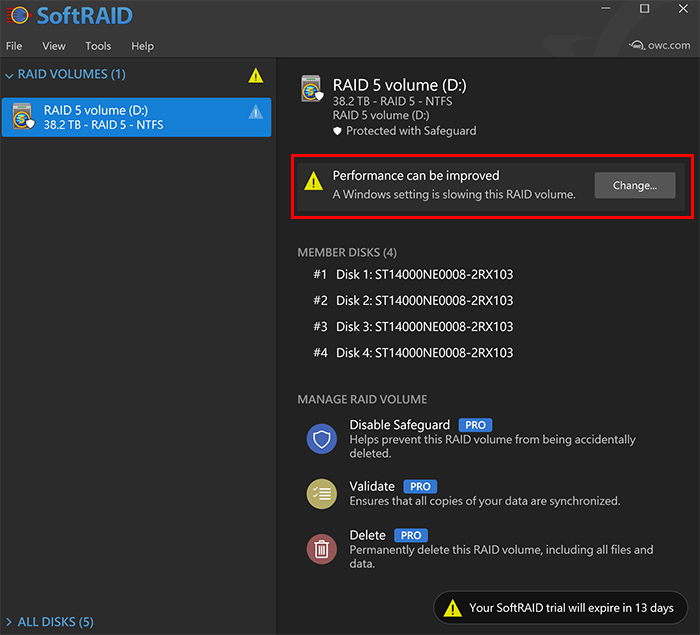Click the SoftRAID trial expire notice
700x635 pixels.
[561, 608]
